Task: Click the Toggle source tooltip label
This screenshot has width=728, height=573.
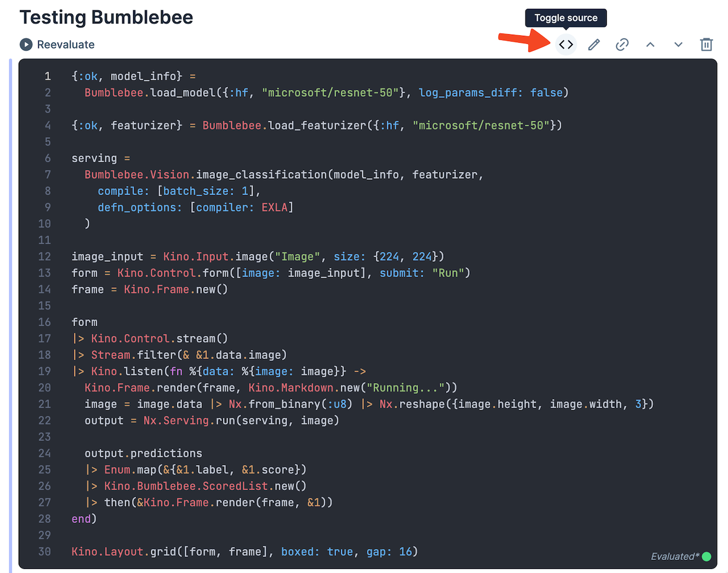Action: coord(566,18)
